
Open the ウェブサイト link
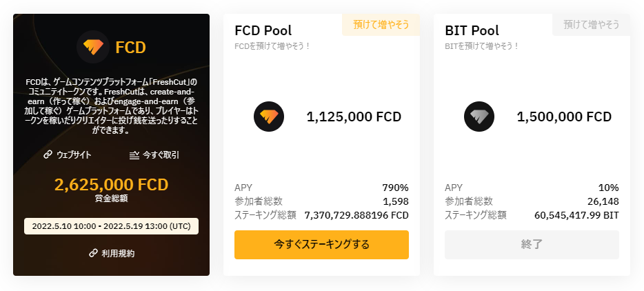74,155
